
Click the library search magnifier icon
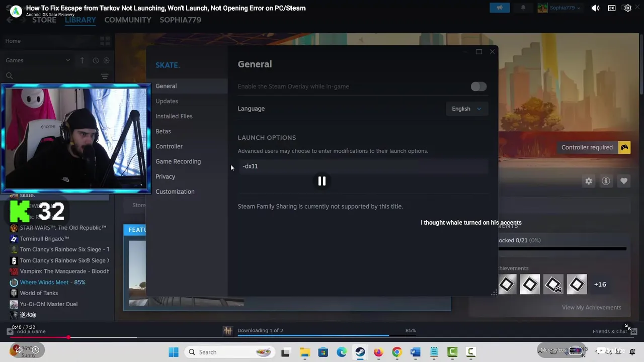point(9,76)
